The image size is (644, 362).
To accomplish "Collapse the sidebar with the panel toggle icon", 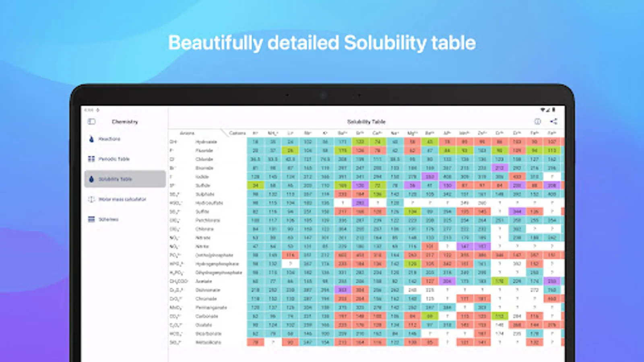I will tap(91, 121).
